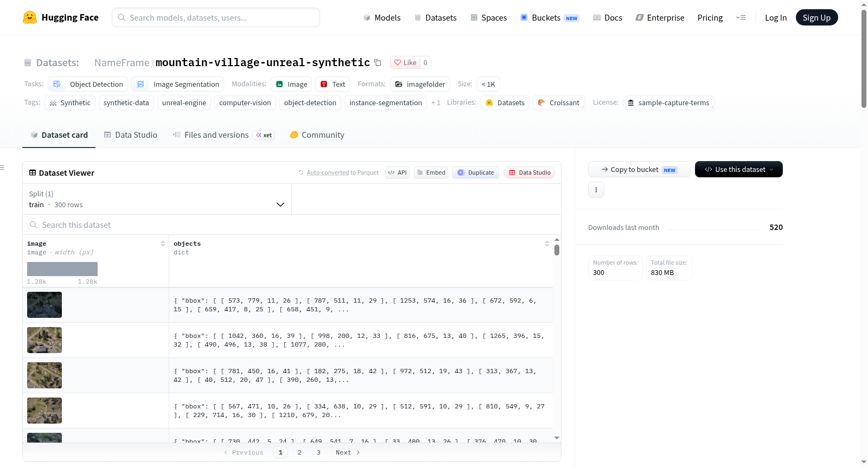Viewport: 868px width, 467px height.
Task: Switch to the Community tab
Action: click(x=317, y=135)
